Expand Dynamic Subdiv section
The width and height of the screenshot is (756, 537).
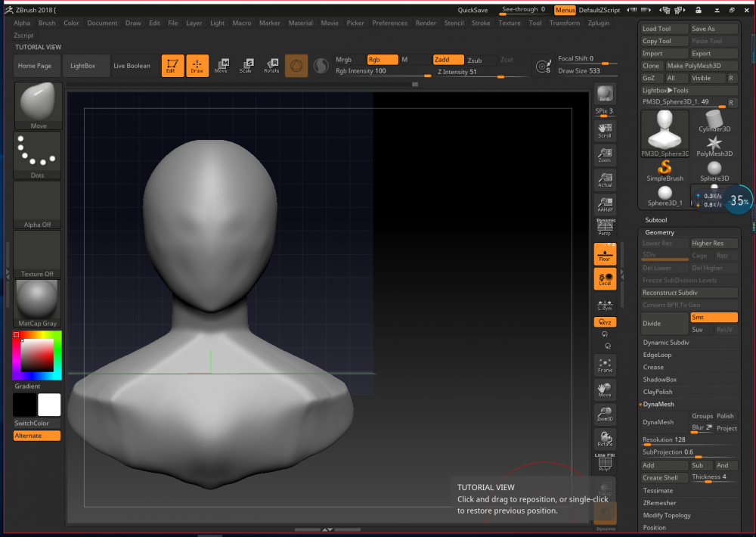coord(666,343)
